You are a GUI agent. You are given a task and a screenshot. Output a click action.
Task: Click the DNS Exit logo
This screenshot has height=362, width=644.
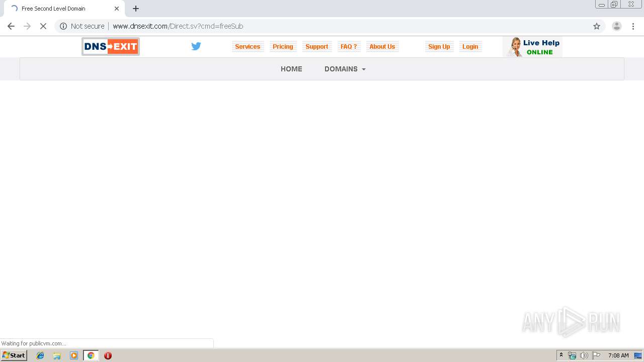(x=111, y=46)
